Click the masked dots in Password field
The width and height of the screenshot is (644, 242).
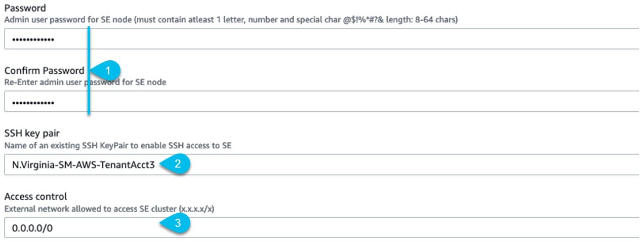(33, 40)
